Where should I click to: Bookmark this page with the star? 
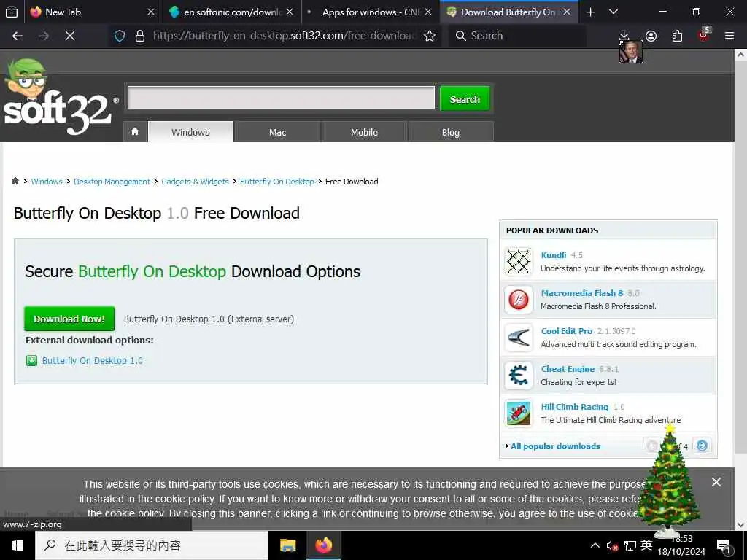pos(429,36)
